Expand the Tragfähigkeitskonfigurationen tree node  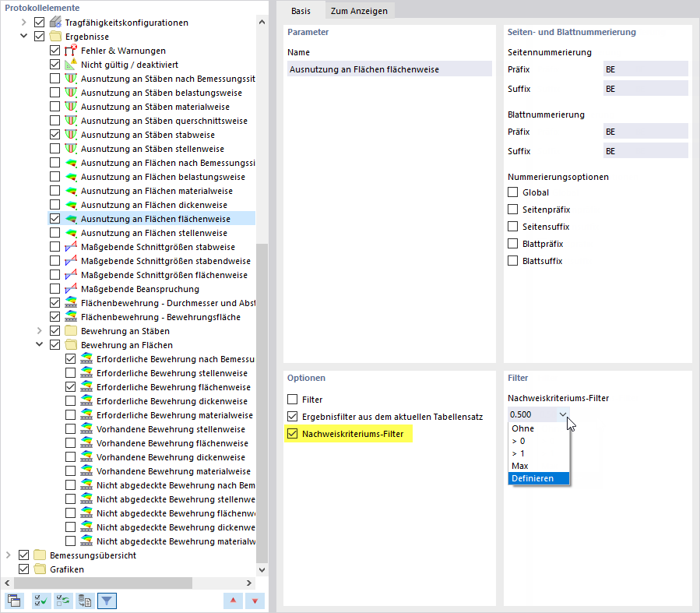coord(23,23)
